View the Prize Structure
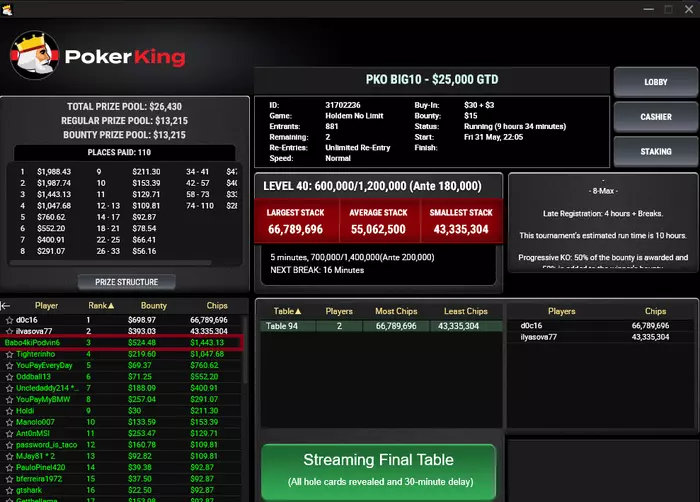 point(126,282)
